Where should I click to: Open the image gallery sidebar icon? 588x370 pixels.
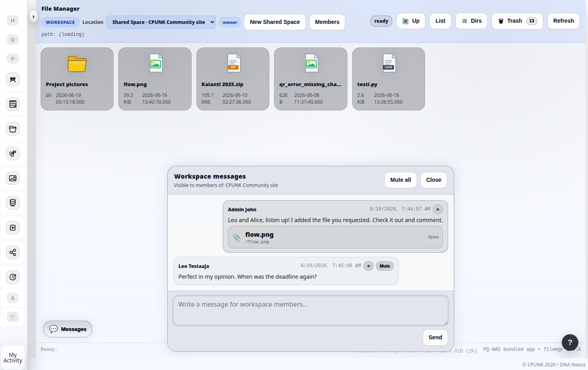click(x=13, y=178)
